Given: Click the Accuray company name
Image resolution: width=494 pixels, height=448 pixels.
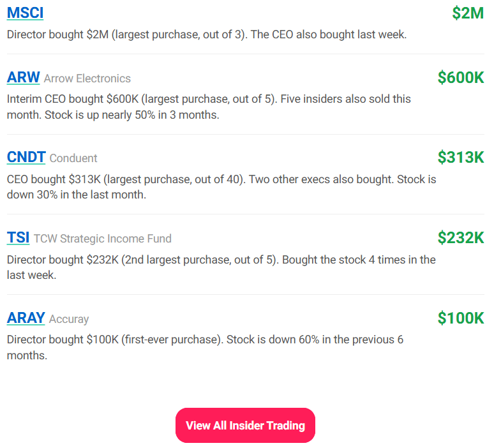Looking at the screenshot, I should (69, 318).
